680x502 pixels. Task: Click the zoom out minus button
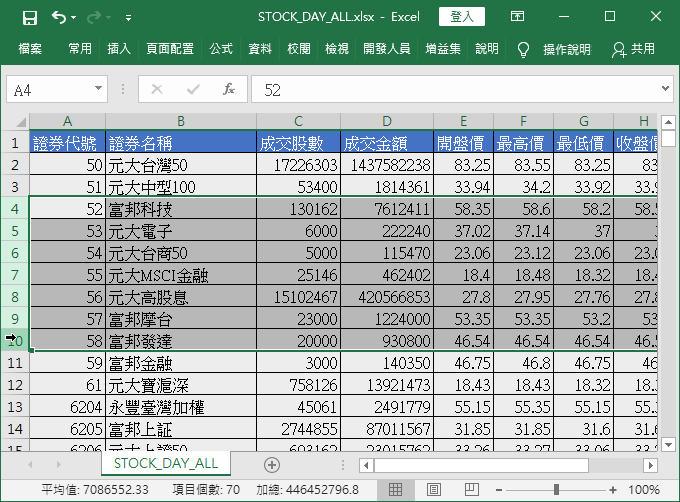point(499,490)
